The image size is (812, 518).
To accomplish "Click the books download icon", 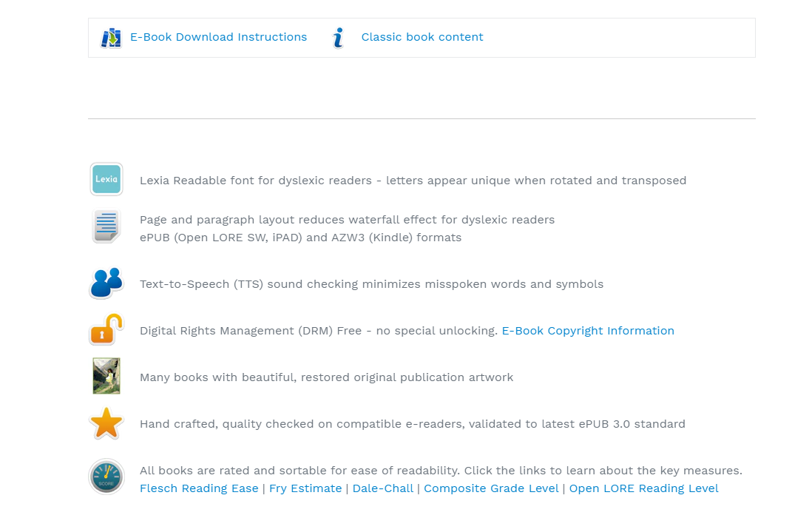I will [111, 38].
